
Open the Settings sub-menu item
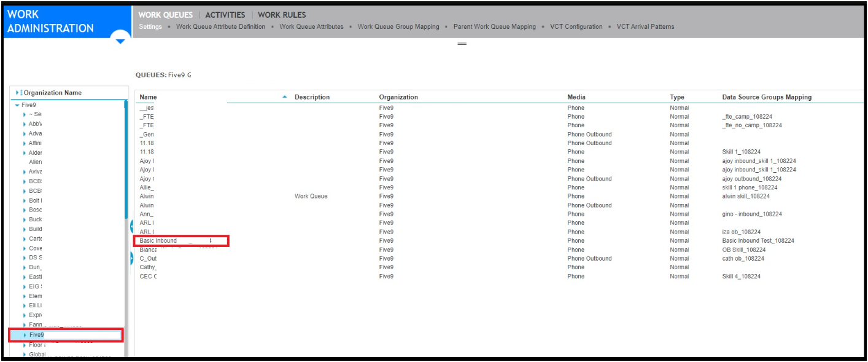point(150,26)
